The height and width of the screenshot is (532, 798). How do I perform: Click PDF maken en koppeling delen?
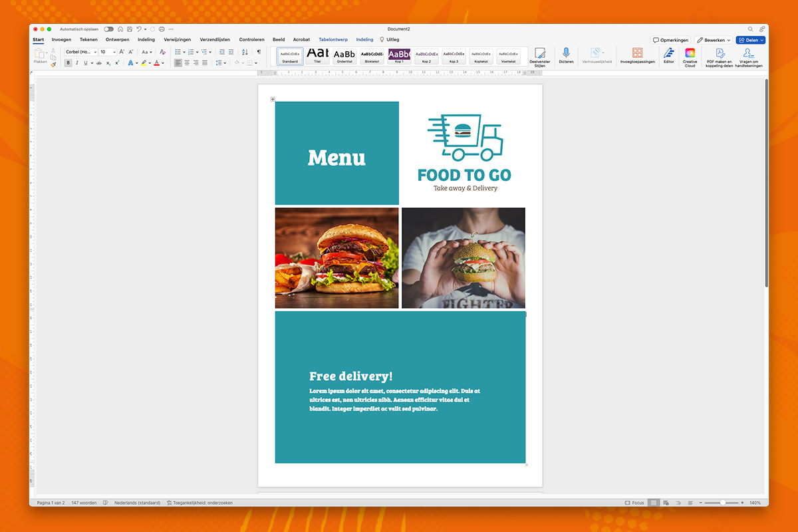click(720, 58)
